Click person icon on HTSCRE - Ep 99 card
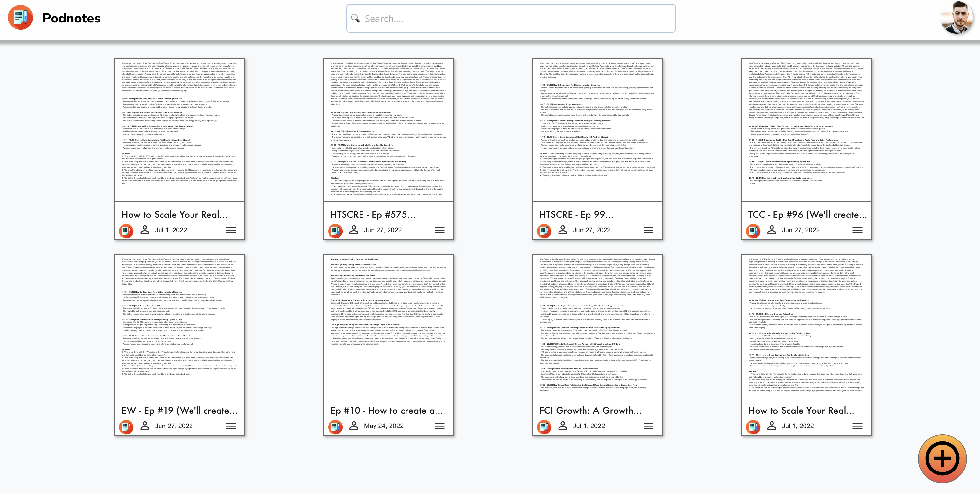This screenshot has width=980, height=493. click(x=563, y=230)
